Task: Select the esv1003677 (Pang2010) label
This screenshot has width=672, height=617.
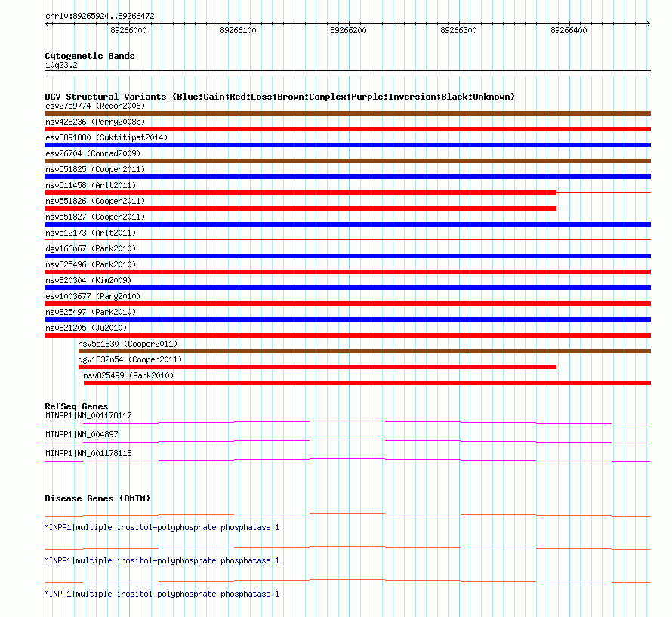Action: 93,296
